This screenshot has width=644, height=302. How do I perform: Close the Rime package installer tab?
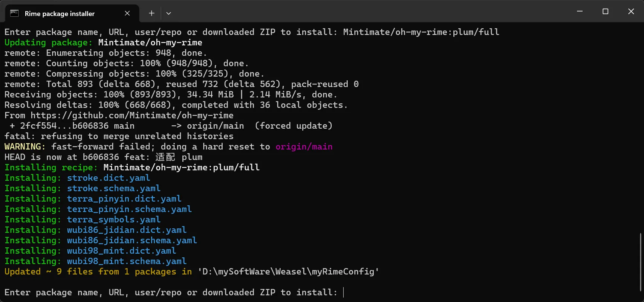tap(127, 13)
